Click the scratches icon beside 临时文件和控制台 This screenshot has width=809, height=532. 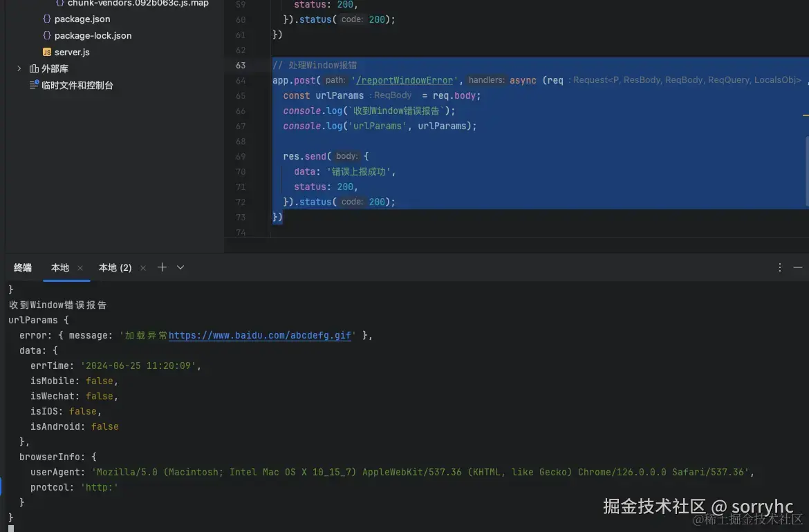point(34,84)
